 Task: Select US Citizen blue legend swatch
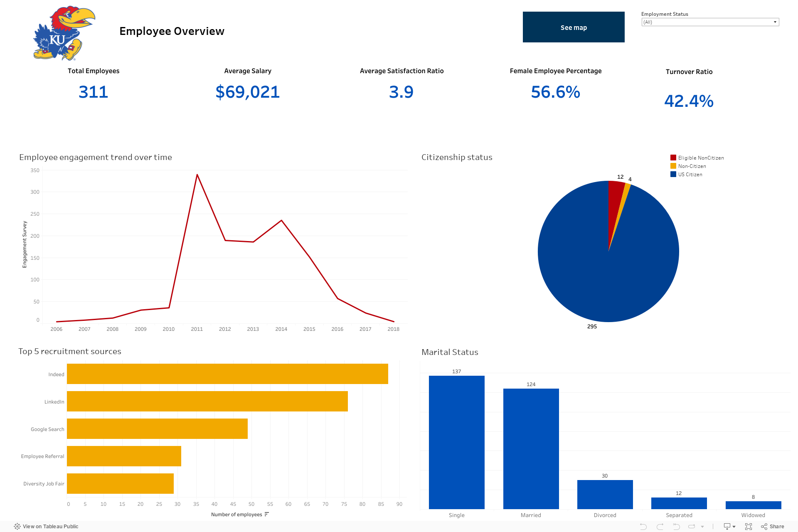(x=673, y=175)
